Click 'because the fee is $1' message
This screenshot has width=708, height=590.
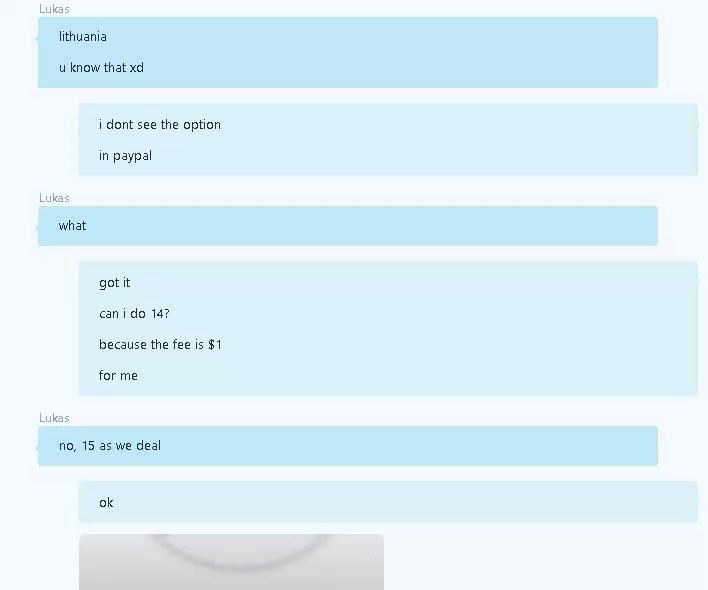click(160, 344)
